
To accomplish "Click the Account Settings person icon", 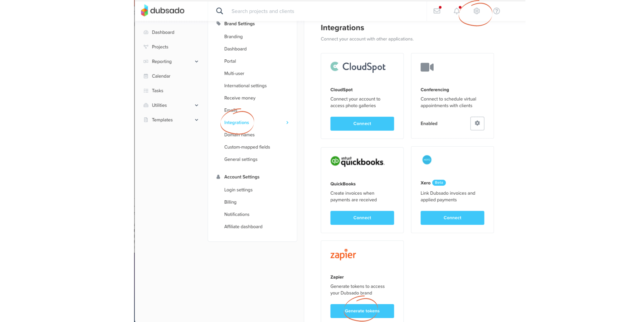I will pyautogui.click(x=218, y=177).
